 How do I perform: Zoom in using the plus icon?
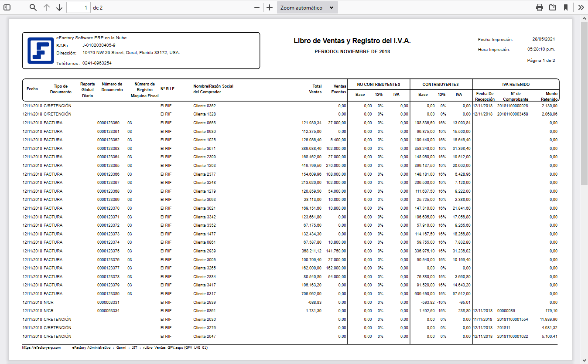(x=270, y=7)
